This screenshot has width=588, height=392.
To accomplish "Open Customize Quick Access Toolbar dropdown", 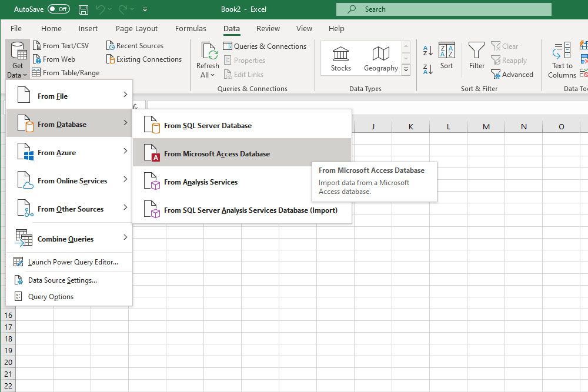I will pyautogui.click(x=145, y=9).
